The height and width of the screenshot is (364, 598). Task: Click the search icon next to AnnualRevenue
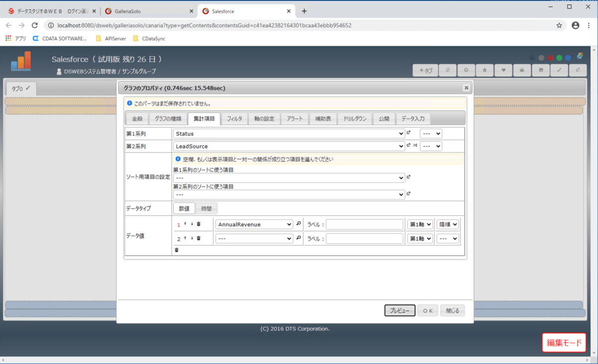(x=299, y=224)
